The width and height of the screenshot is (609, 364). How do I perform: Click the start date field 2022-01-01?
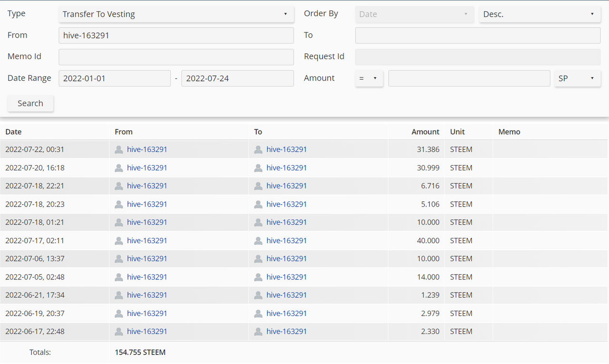click(x=115, y=78)
